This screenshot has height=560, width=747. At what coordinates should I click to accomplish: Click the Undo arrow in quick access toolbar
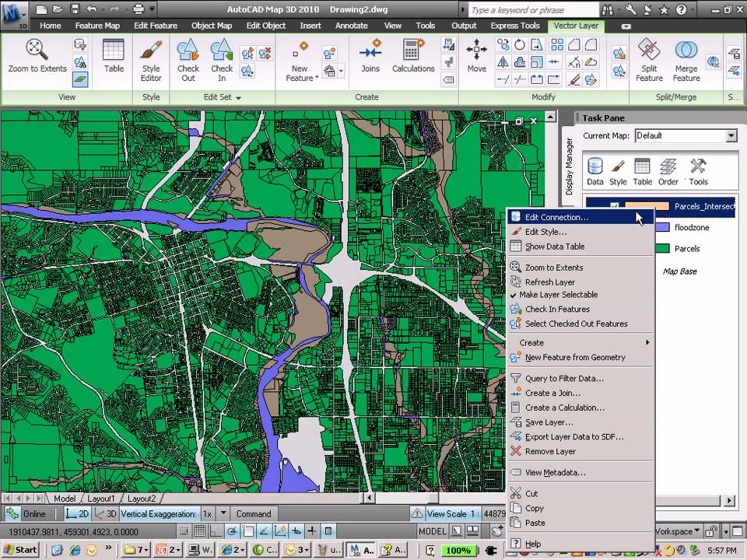92,9
